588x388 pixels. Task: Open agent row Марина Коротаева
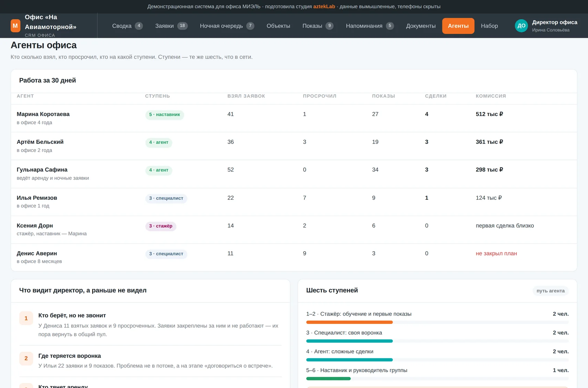coord(294,118)
